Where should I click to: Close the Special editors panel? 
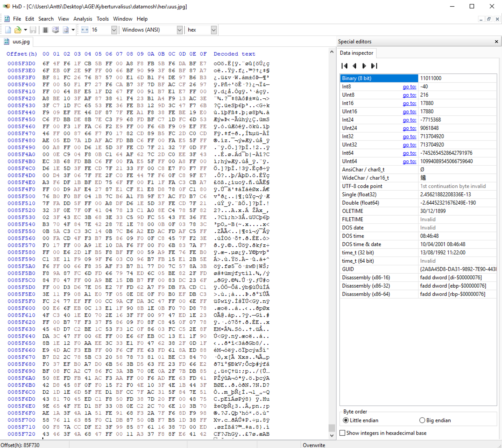coord(496,42)
